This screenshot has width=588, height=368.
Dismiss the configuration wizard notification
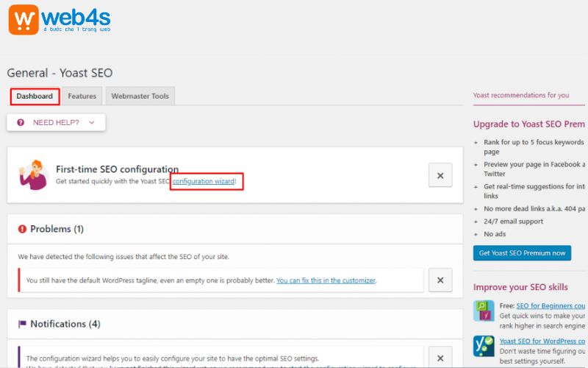(440, 357)
